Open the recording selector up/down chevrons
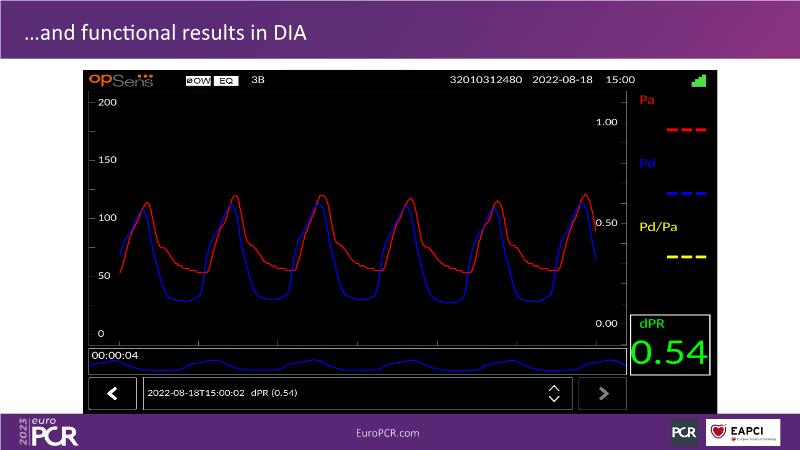Viewport: 800px width, 450px height. coord(554,393)
